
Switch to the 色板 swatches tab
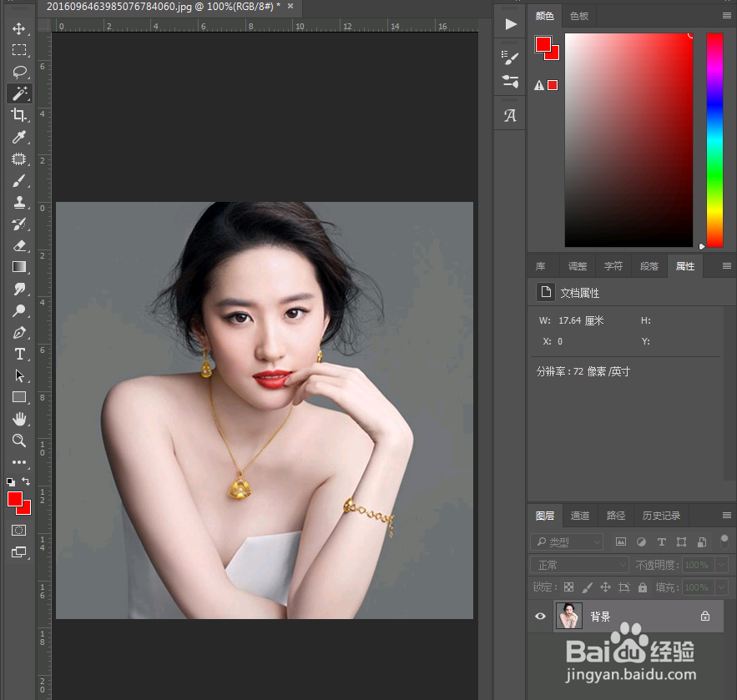point(579,16)
